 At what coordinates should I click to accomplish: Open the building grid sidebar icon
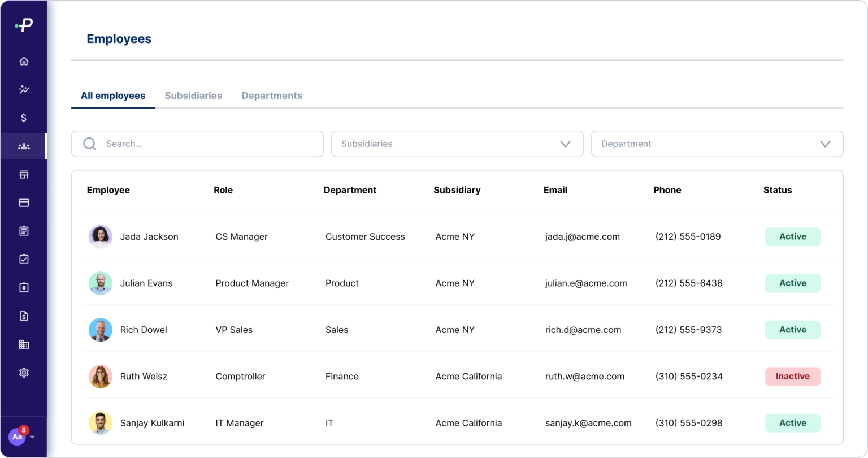click(x=24, y=344)
